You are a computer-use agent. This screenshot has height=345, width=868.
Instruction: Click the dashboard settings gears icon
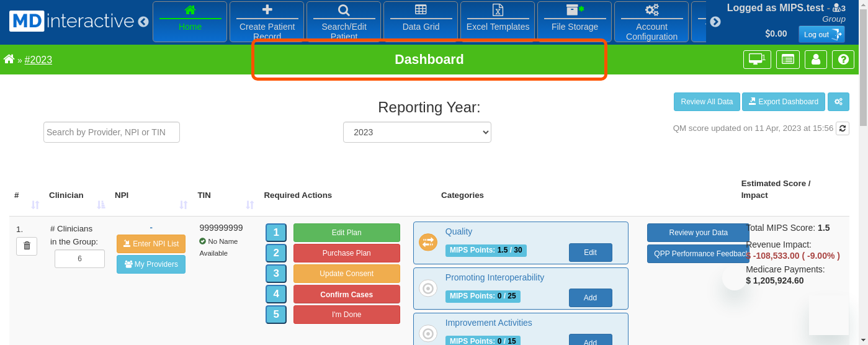click(x=838, y=102)
